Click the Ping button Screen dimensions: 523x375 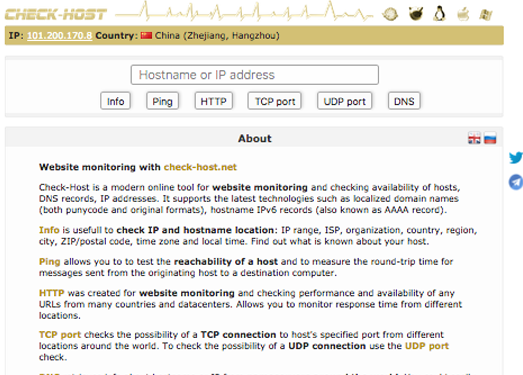point(162,101)
